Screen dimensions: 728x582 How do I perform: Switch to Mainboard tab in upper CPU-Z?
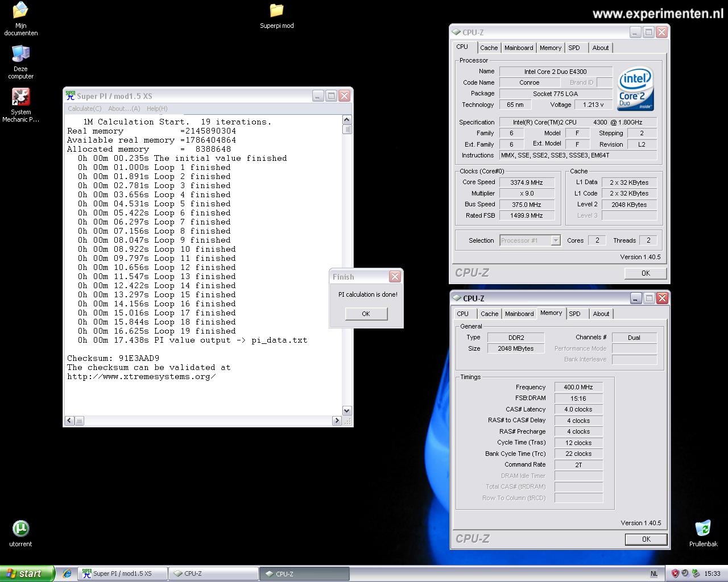click(x=519, y=48)
